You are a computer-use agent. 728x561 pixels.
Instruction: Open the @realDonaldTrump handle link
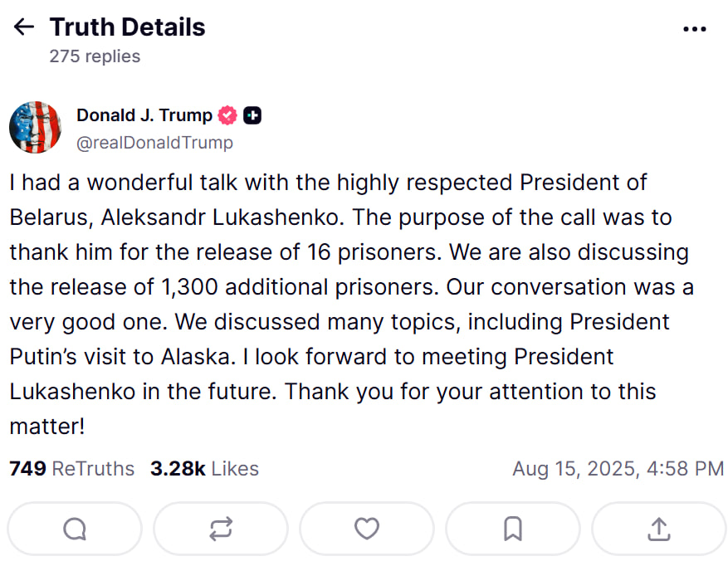(x=154, y=143)
